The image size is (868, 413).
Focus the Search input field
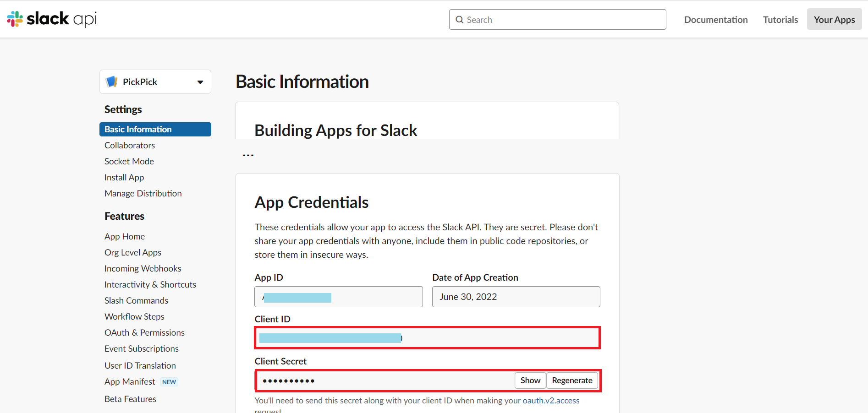[x=558, y=20]
